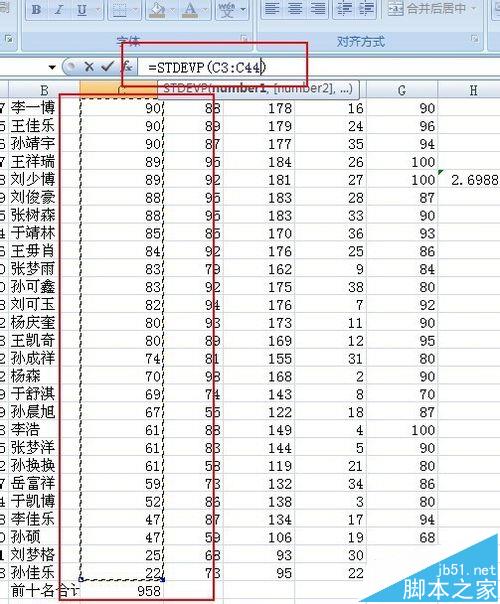The width and height of the screenshot is (500, 604).
Task: Select cell 184 in 王祥瑞's row
Action: [258, 162]
